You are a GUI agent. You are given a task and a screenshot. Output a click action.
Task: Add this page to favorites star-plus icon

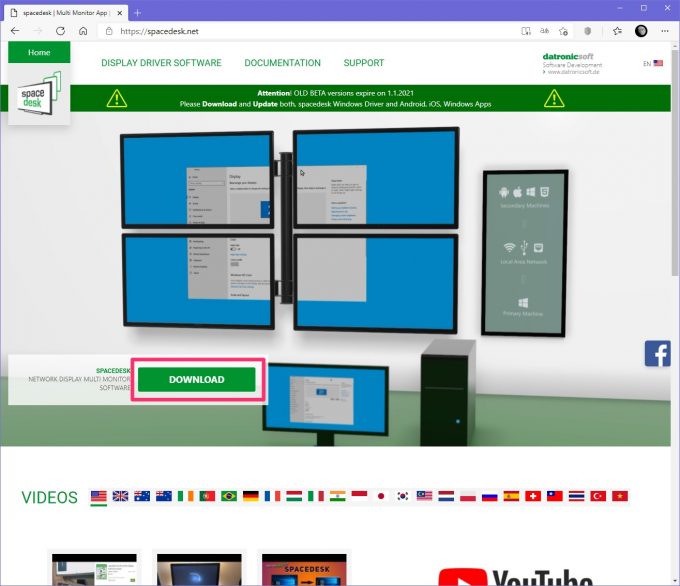563,31
